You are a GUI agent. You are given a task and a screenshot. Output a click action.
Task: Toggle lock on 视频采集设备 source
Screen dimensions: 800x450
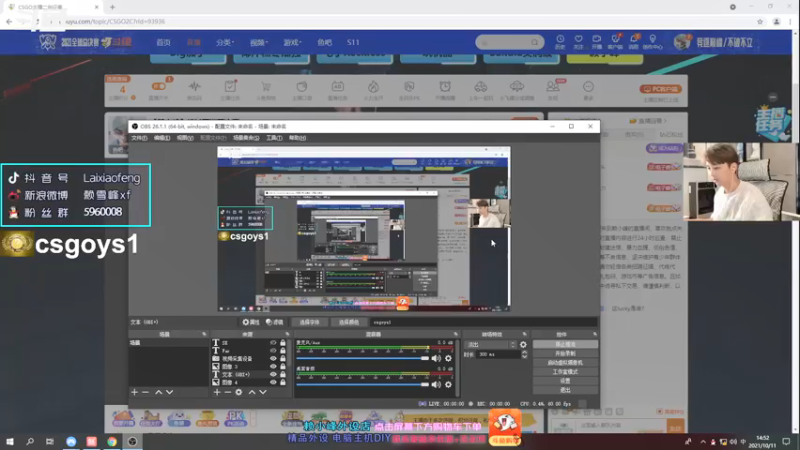click(283, 359)
